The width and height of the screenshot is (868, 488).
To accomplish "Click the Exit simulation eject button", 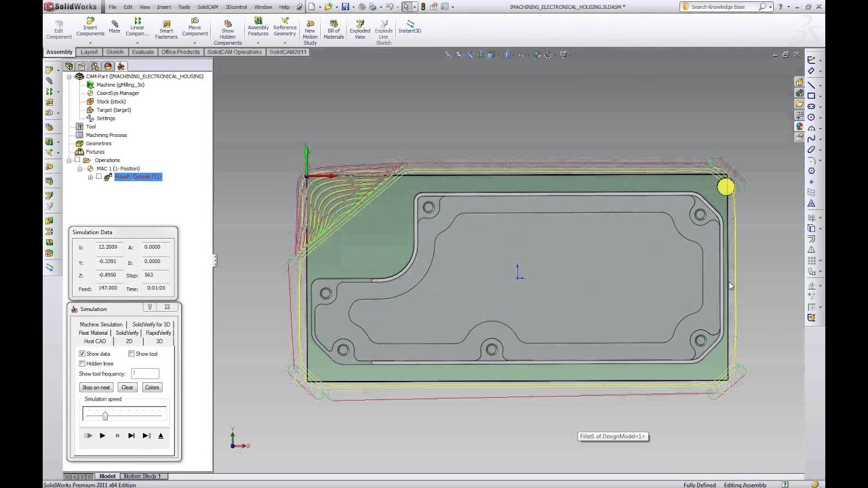I will 161,436.
